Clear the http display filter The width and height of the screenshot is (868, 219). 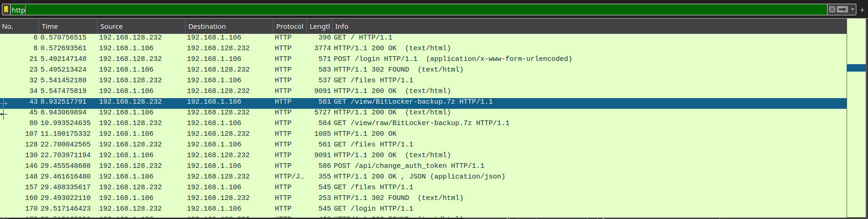pyautogui.click(x=832, y=9)
